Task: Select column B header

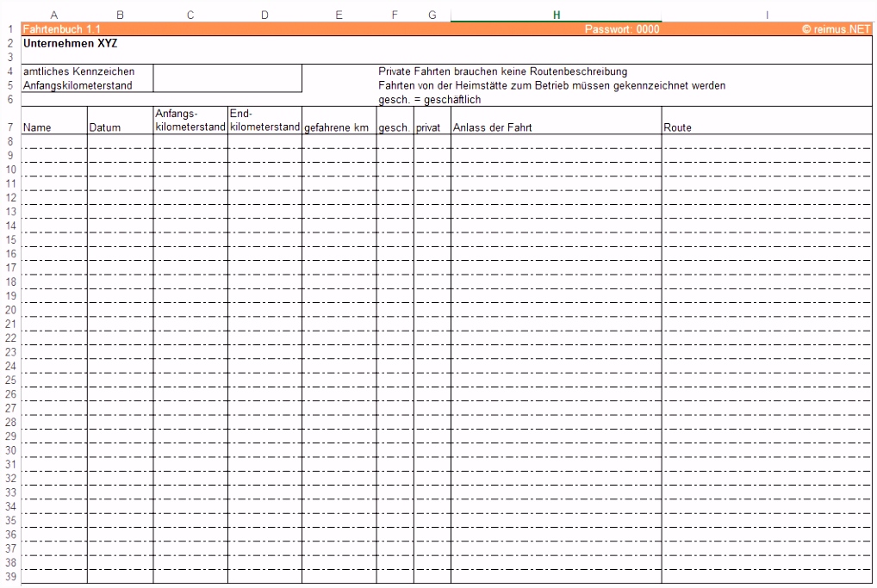Action: (120, 15)
